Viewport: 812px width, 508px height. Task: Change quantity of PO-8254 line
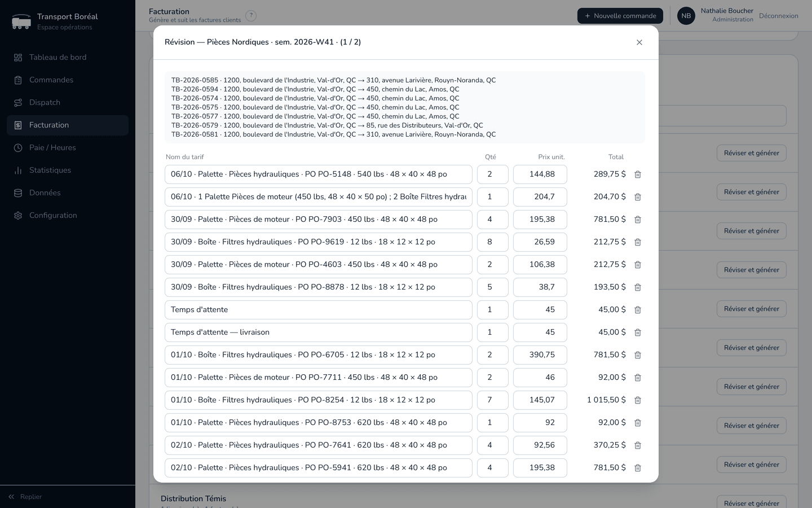[x=493, y=400]
